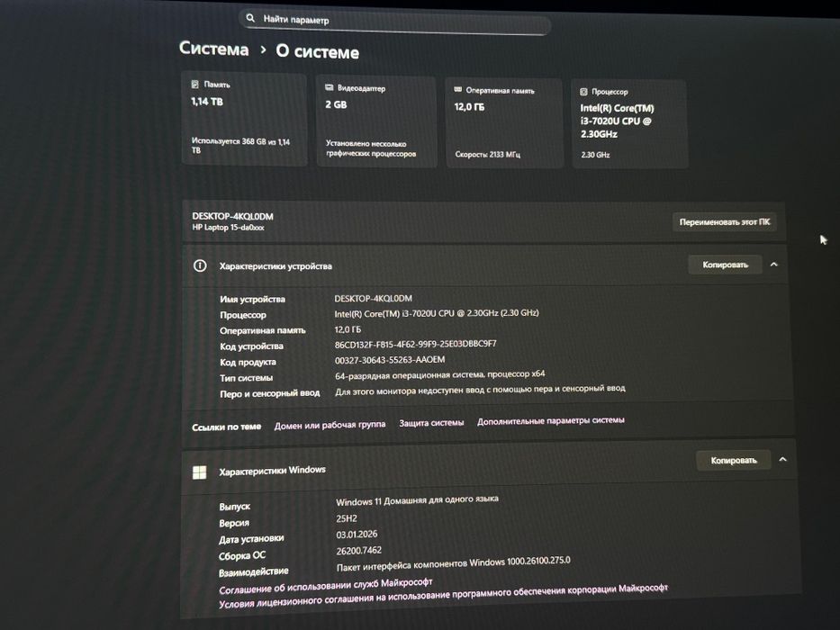
Task: Collapse 'Характеристики Windows' section chevron
Action: point(782,459)
